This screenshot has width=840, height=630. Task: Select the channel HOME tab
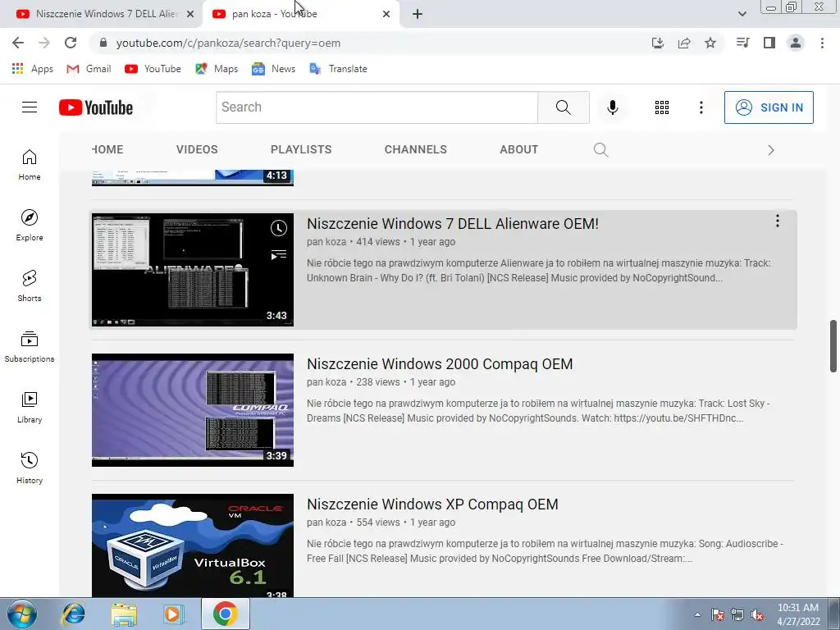107,149
